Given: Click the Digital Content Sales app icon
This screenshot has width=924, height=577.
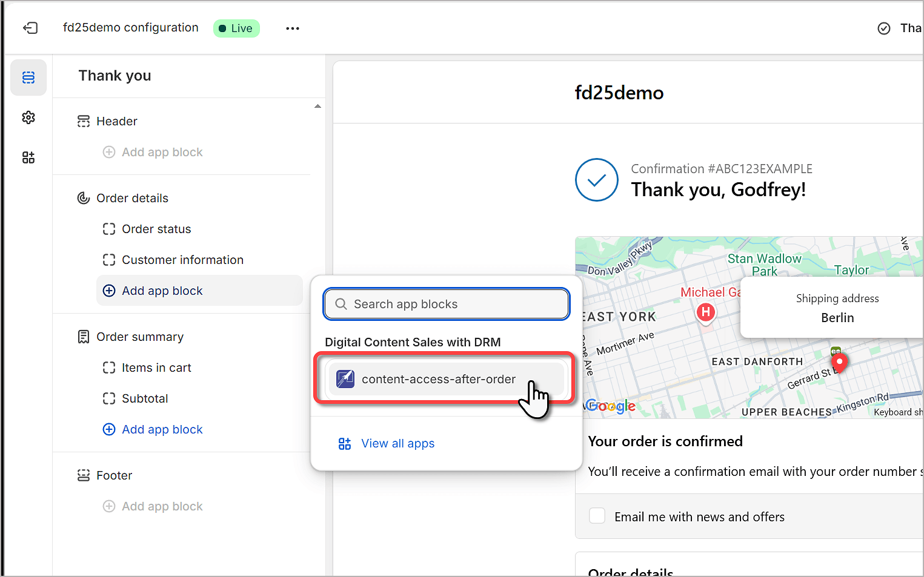Looking at the screenshot, I should (345, 379).
